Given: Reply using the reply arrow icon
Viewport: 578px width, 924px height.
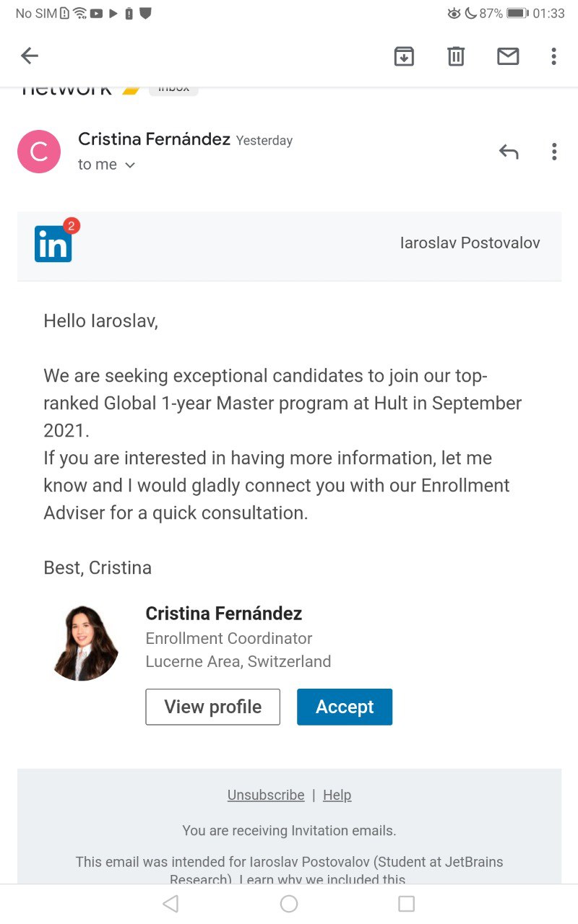Looking at the screenshot, I should click(x=509, y=152).
